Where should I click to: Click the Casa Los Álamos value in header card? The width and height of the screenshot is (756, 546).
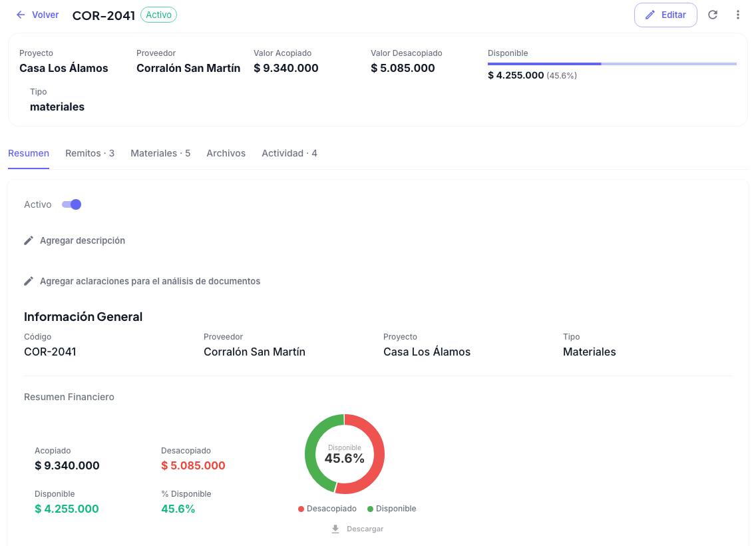click(64, 68)
